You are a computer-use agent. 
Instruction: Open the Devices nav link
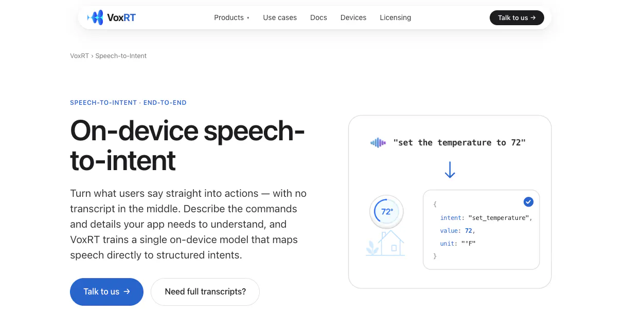(353, 17)
